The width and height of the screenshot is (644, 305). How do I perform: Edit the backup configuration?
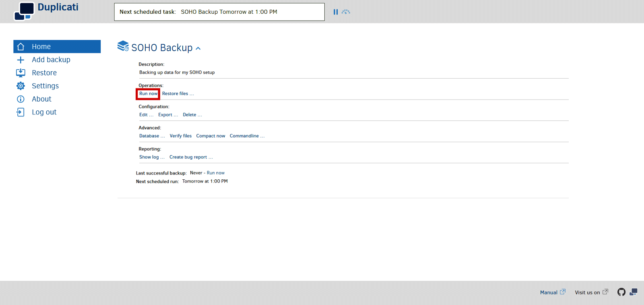(146, 115)
